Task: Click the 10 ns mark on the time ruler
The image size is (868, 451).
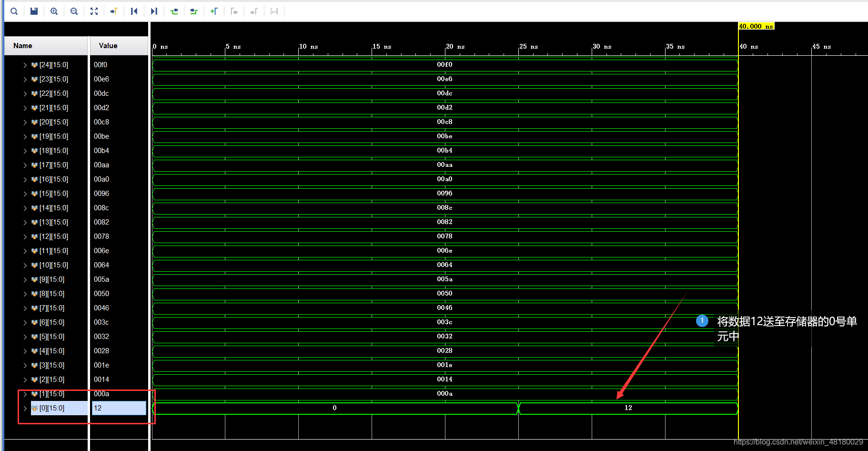Action: pyautogui.click(x=308, y=47)
